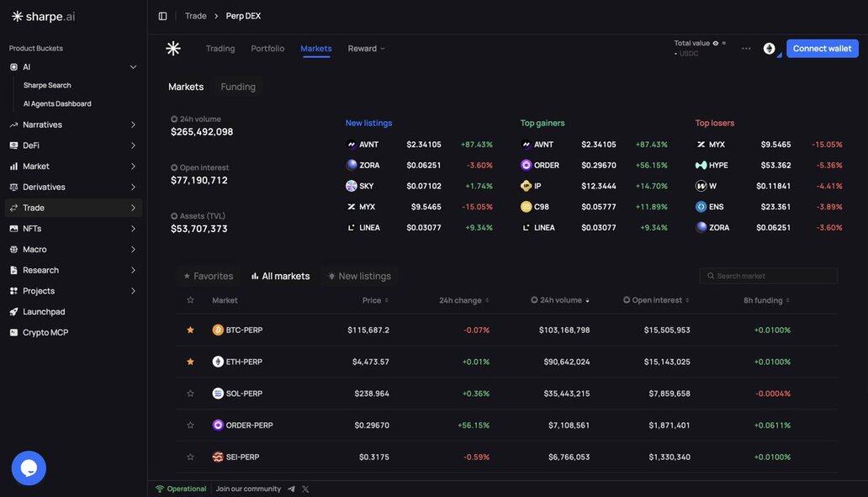
Task: Click ZORA icon in New listings
Action: pos(351,165)
